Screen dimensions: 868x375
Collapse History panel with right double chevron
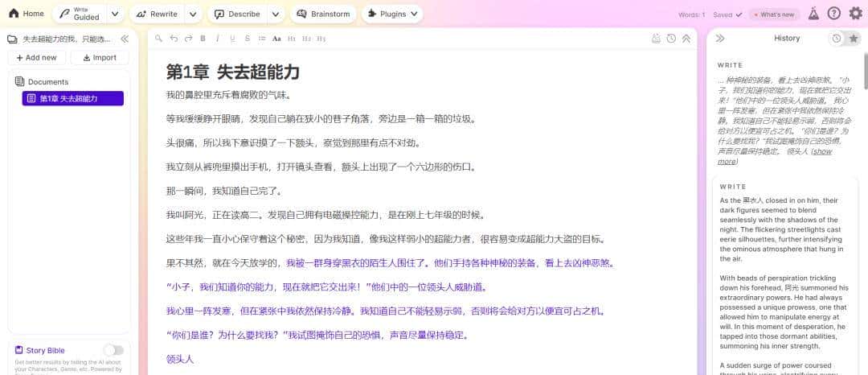pos(720,38)
